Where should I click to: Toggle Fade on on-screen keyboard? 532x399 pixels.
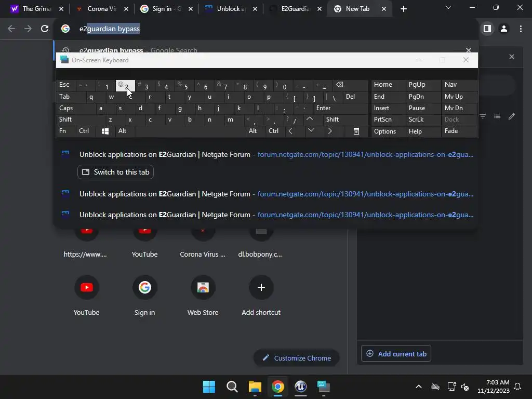pyautogui.click(x=459, y=131)
